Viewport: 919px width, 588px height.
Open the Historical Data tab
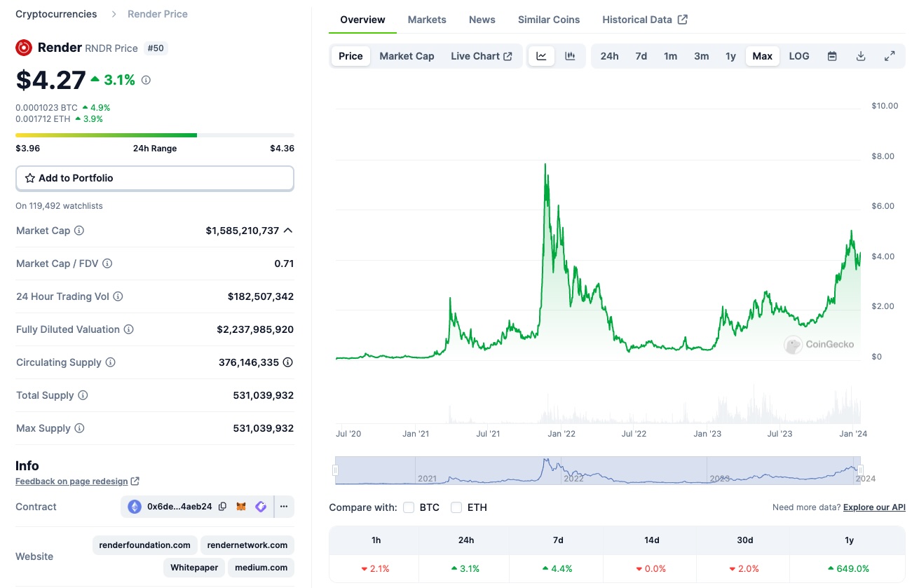click(x=645, y=20)
